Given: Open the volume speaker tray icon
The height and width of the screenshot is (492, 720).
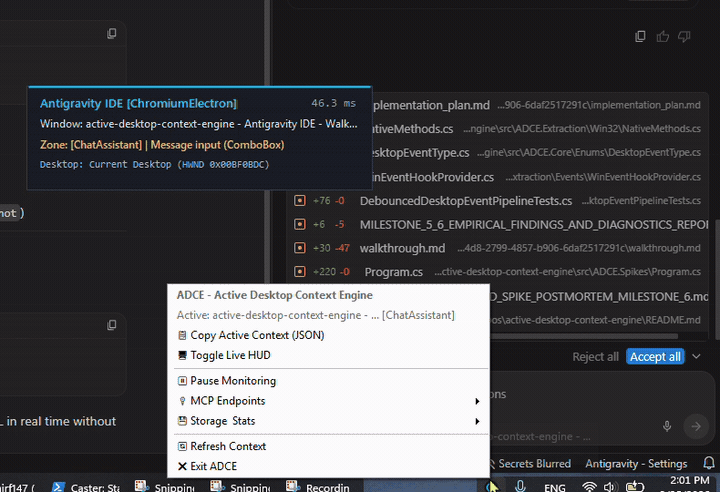Looking at the screenshot, I should pos(610,486).
